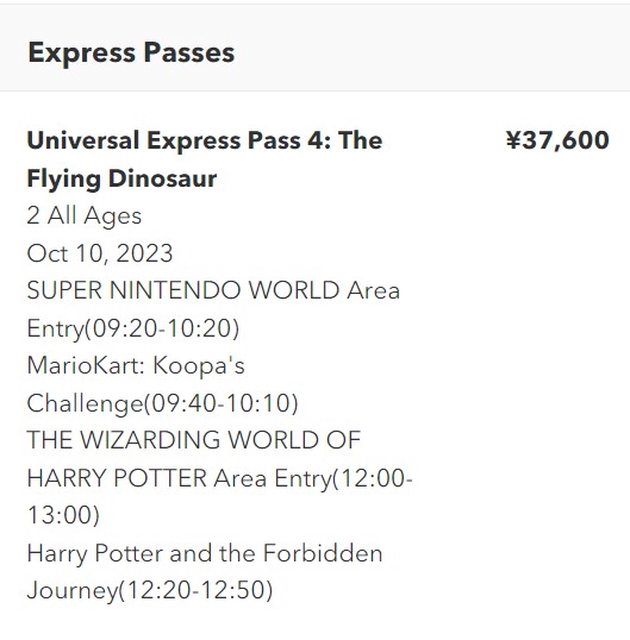Click the 13:00) end time

point(64,515)
